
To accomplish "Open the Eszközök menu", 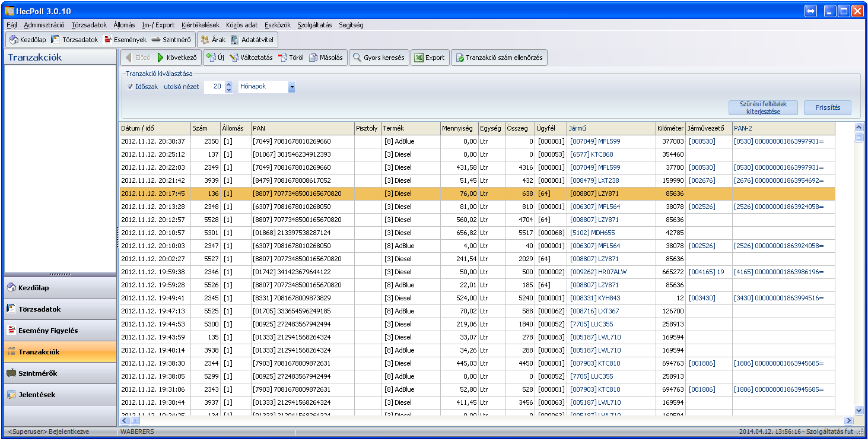I will pos(278,25).
